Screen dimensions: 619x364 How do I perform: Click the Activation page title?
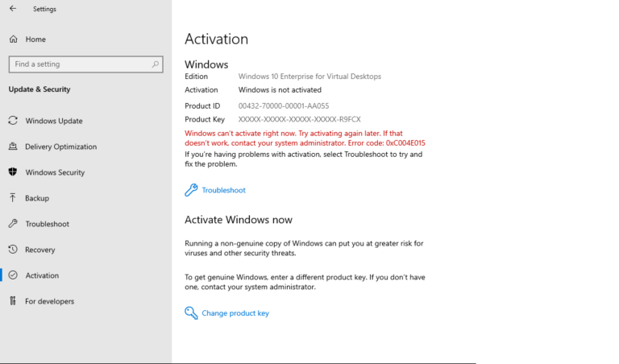[216, 39]
